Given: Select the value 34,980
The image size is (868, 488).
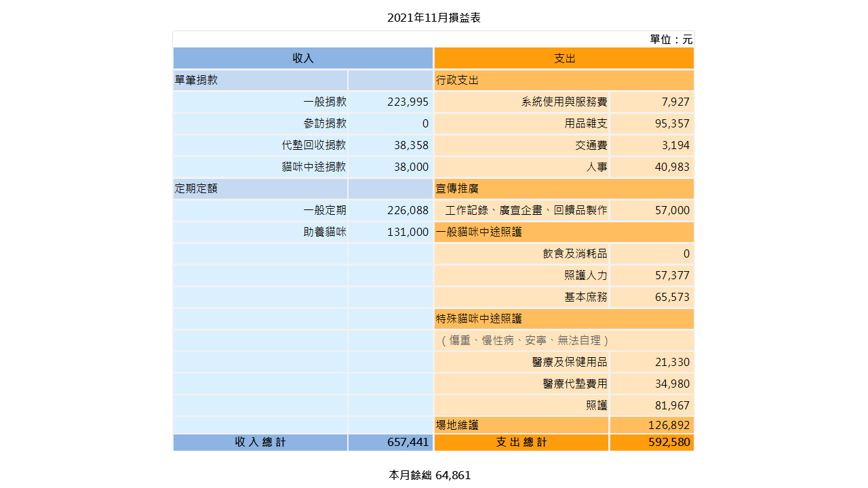Looking at the screenshot, I should click(x=673, y=384).
